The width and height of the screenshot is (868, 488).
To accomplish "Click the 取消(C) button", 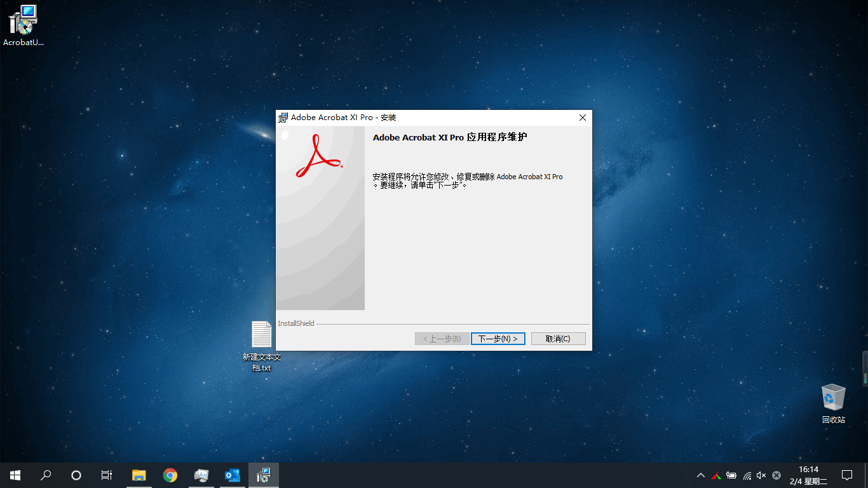I will 558,339.
